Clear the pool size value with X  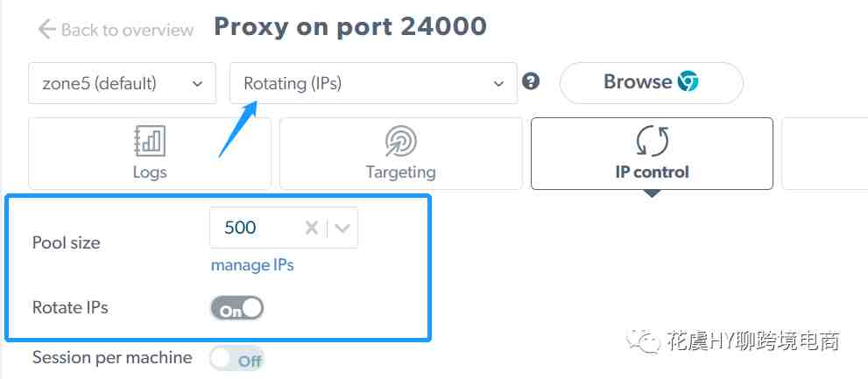tap(312, 228)
